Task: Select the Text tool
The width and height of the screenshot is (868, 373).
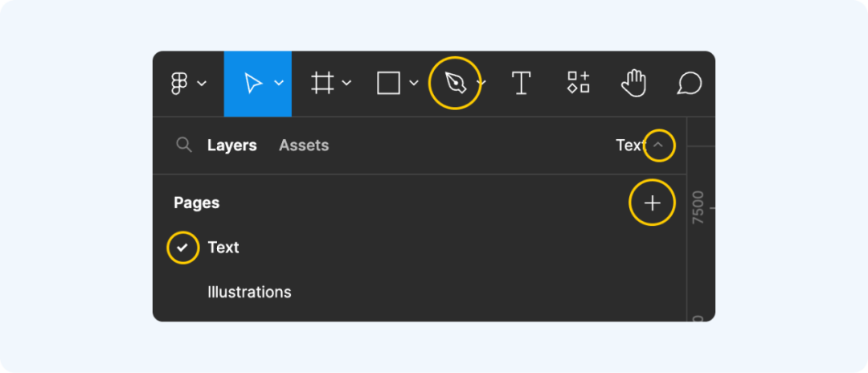Action: 521,83
